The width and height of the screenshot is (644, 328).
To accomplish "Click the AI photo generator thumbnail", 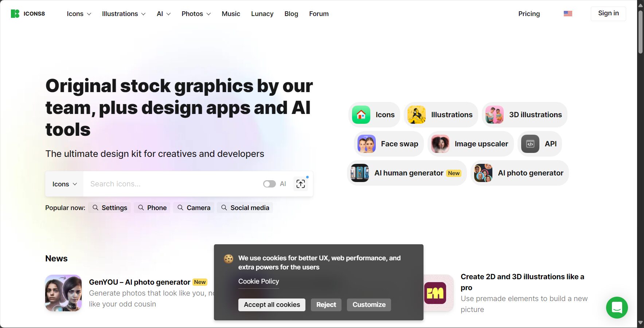I will [483, 173].
